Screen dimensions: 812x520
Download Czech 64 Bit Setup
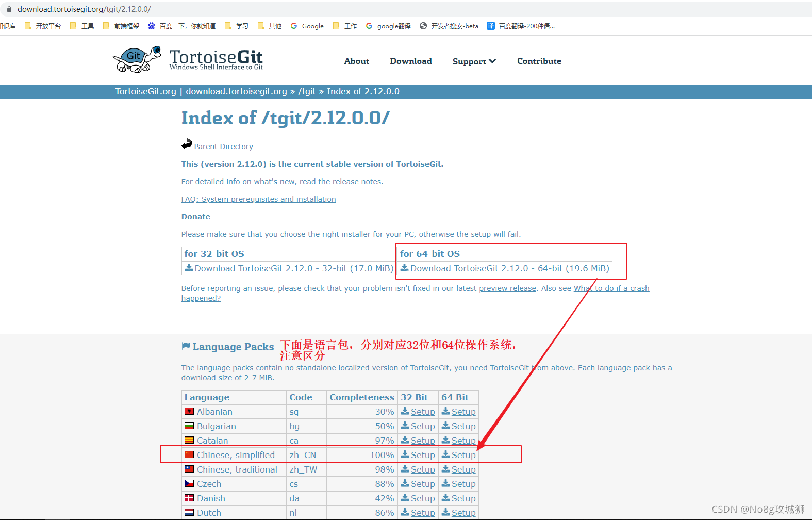tap(463, 484)
